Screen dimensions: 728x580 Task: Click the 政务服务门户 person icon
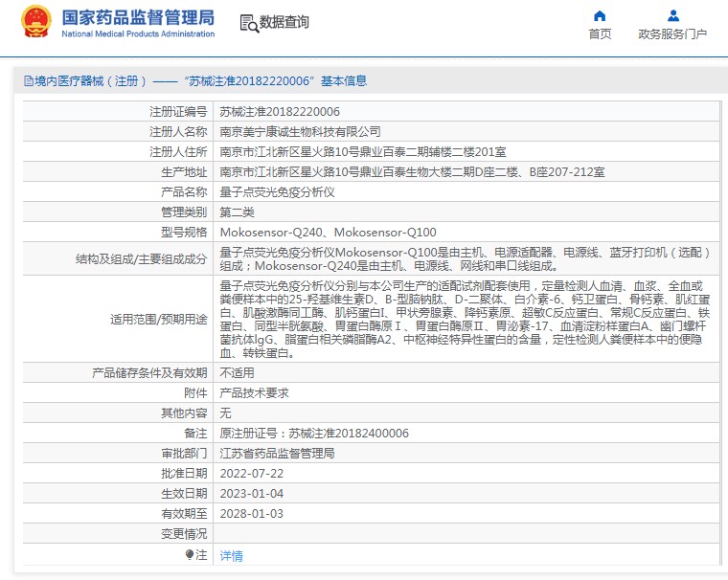tap(672, 16)
